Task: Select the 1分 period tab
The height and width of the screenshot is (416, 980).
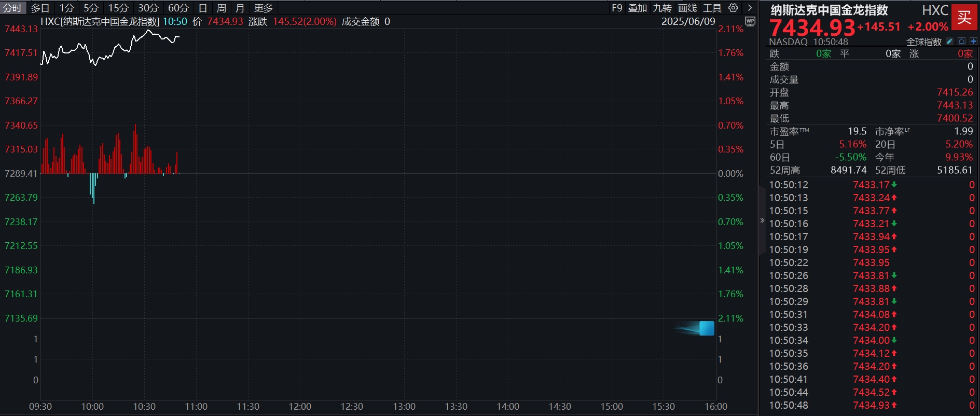Action: tap(66, 8)
